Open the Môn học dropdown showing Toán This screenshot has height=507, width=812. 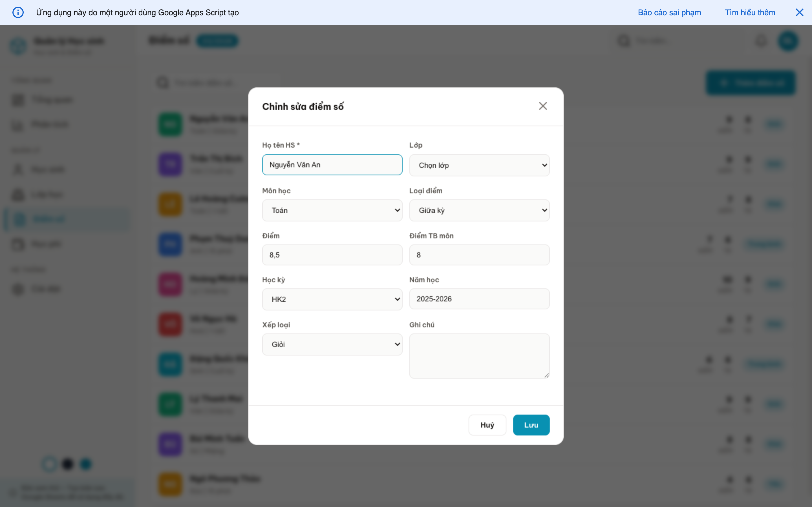tap(332, 210)
